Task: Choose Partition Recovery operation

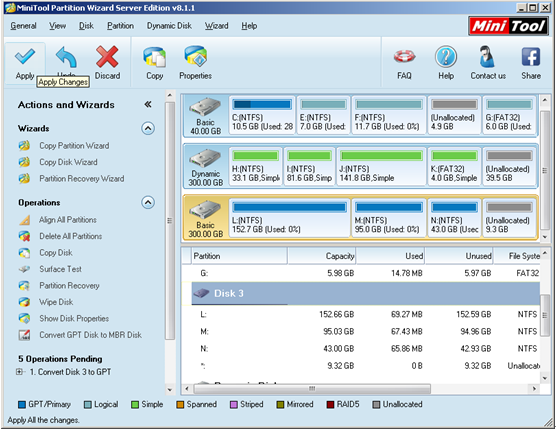Action: tap(69, 285)
